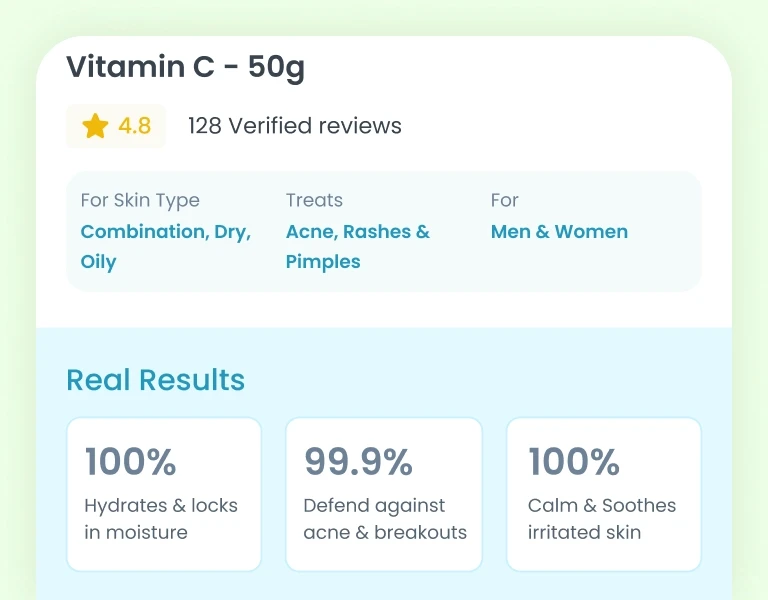This screenshot has width=768, height=600.
Task: Click the rating badge with star and 4.8
Action: 115,126
